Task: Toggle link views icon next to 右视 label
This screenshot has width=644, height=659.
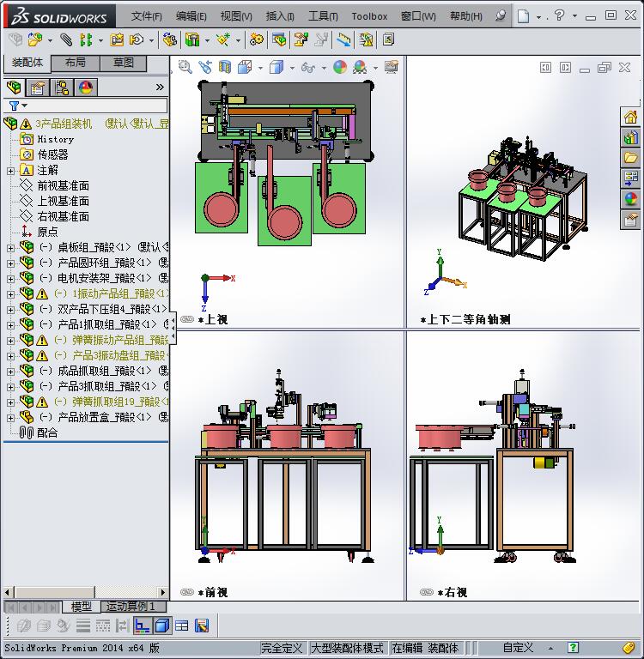Action: 427,592
